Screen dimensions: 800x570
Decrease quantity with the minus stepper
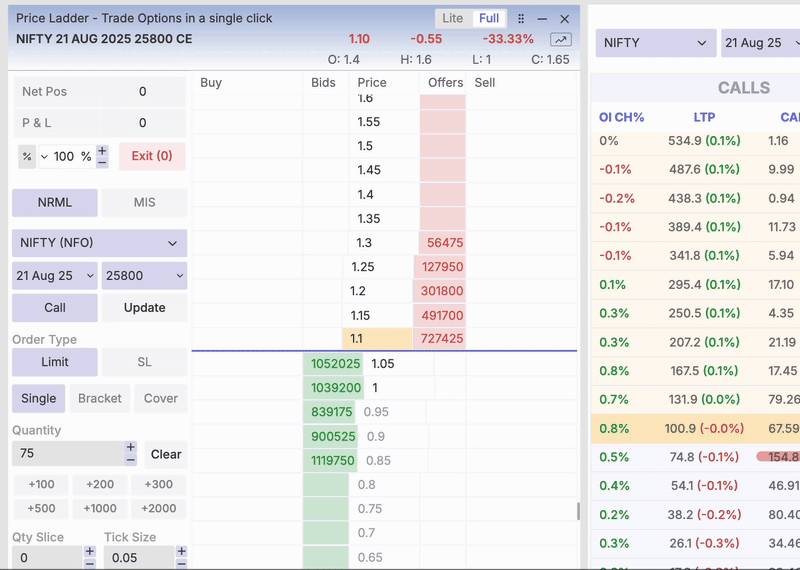(x=131, y=460)
